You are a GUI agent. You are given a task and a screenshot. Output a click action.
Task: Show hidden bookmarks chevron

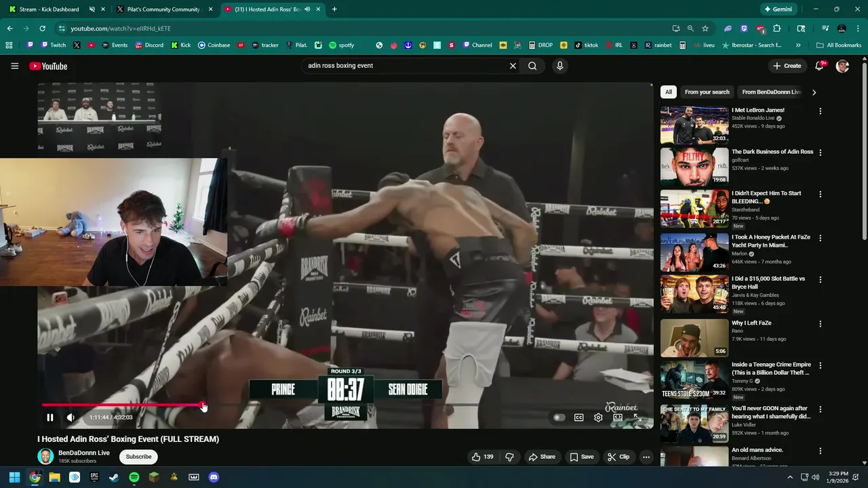(x=798, y=45)
